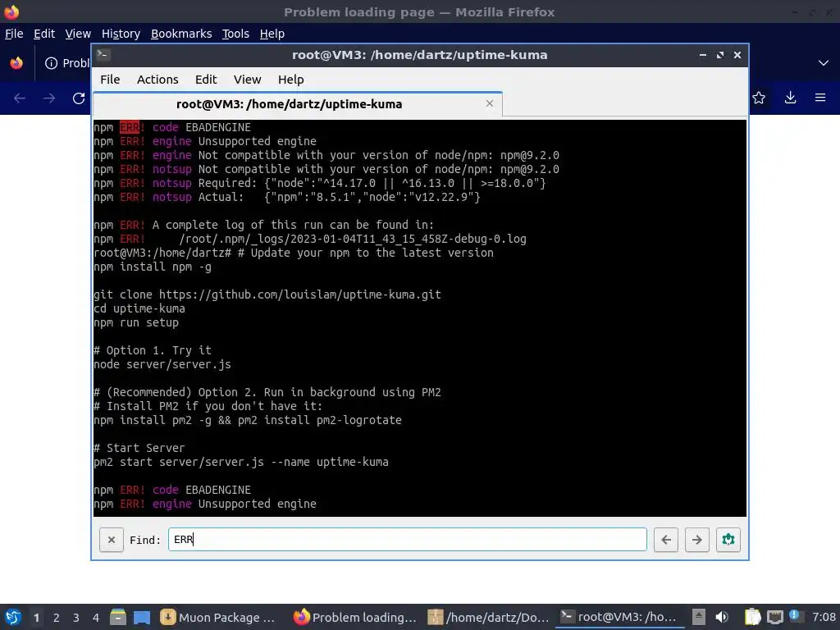Click 'git clone https://github.com/louislam/uptime-kuma.git' line
Image resolution: width=840 pixels, height=630 pixels.
(x=267, y=294)
